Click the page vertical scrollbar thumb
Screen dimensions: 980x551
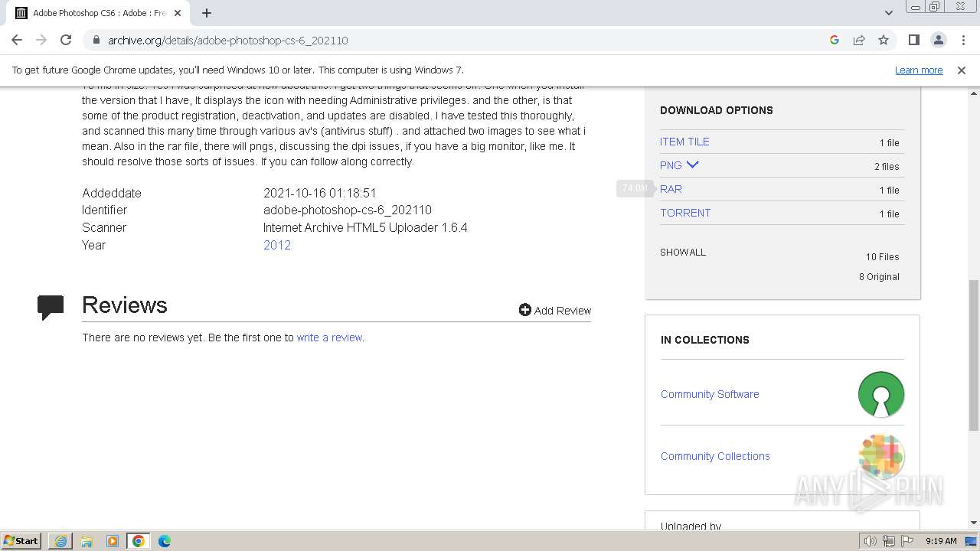click(974, 355)
